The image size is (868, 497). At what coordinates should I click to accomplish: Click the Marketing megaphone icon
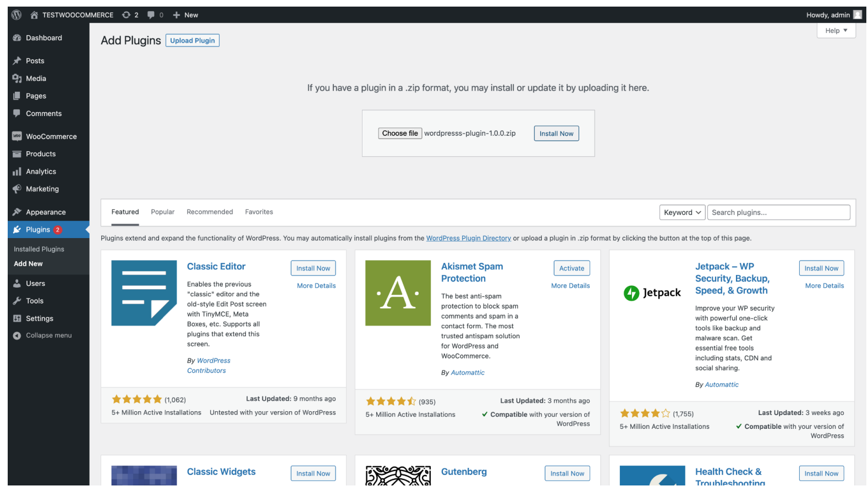pos(17,189)
